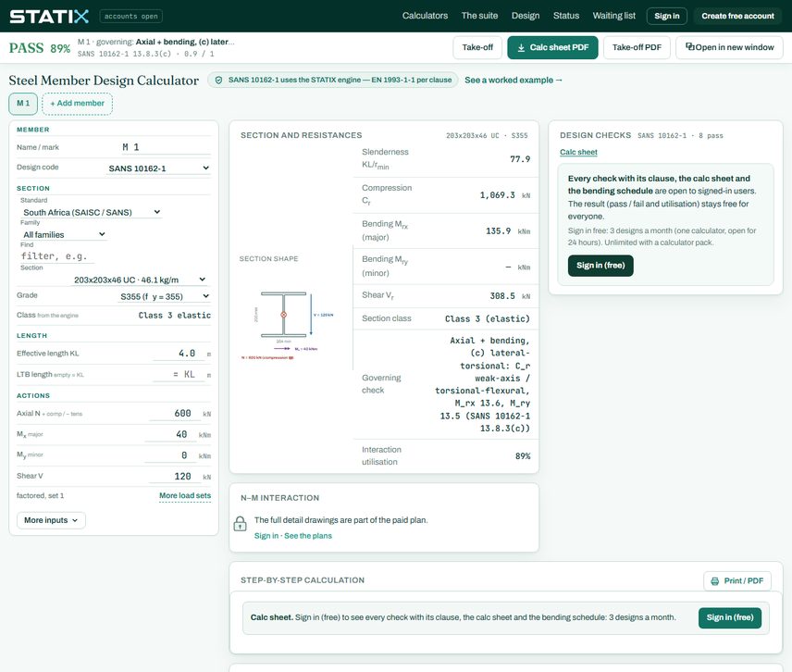
Task: Click the SANS 10162-1 engine badge text
Action: 340,80
